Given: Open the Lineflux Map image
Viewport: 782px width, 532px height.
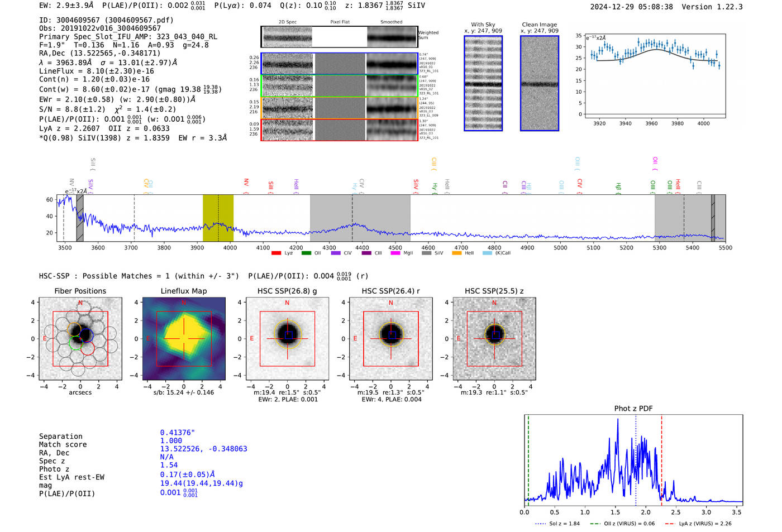Looking at the screenshot, I should tap(184, 338).
